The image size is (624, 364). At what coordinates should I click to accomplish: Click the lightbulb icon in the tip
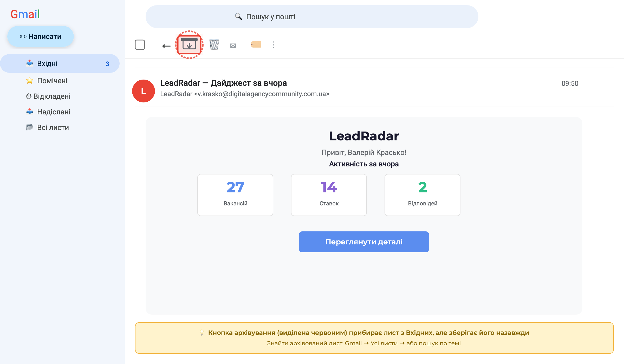202,333
